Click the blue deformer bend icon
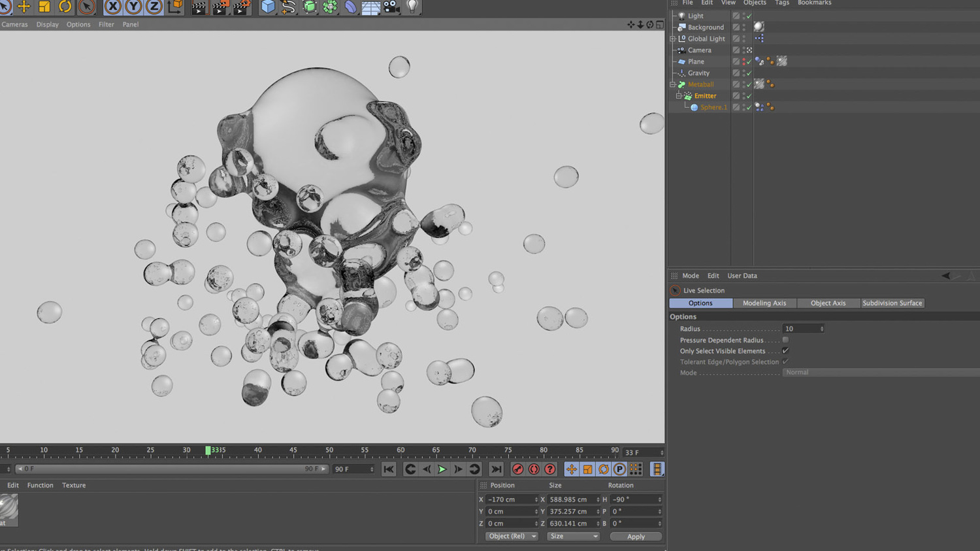 (x=351, y=7)
